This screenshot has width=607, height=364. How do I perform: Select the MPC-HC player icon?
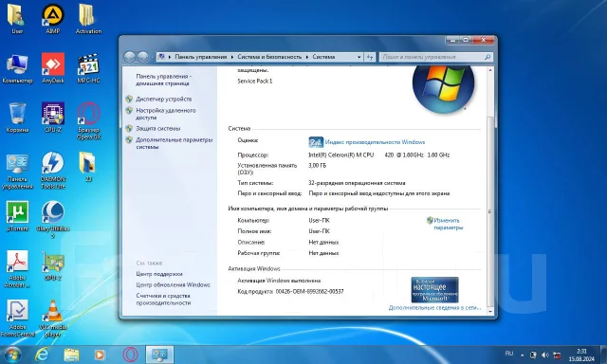pyautogui.click(x=88, y=68)
